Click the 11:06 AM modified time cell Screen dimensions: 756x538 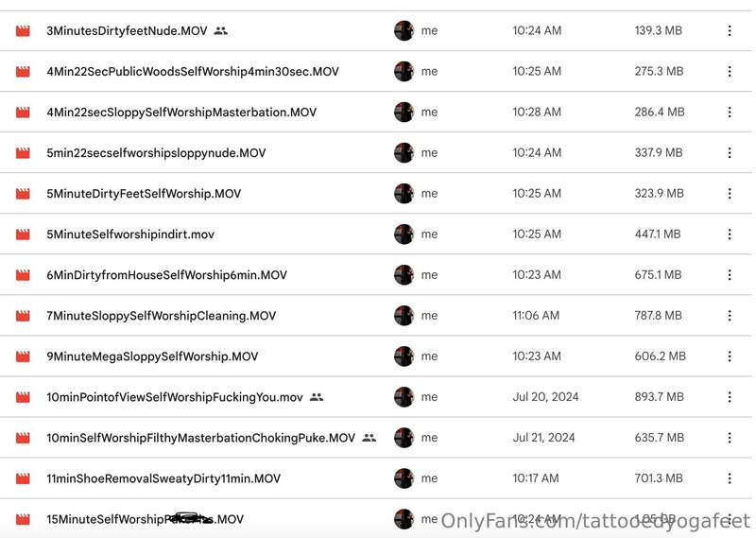(x=536, y=316)
